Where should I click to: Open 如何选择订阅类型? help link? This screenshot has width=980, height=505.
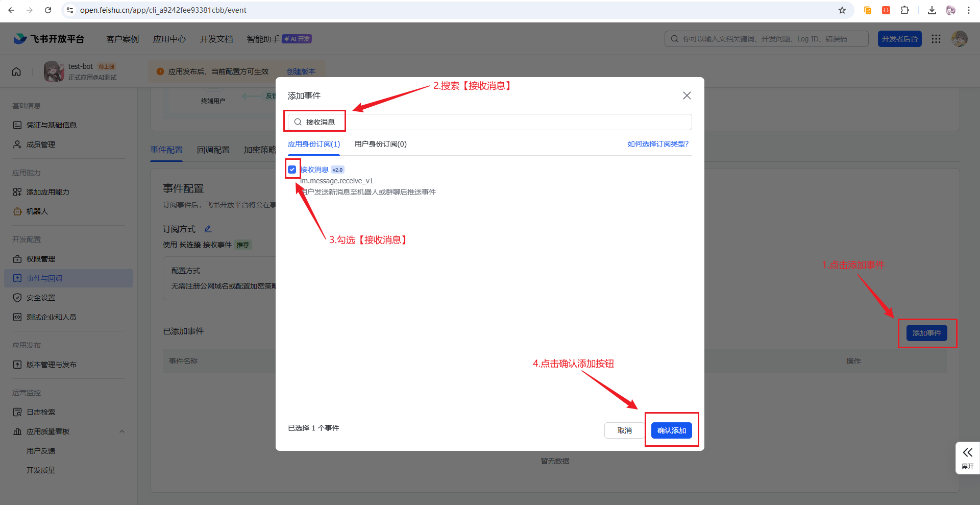pos(657,144)
